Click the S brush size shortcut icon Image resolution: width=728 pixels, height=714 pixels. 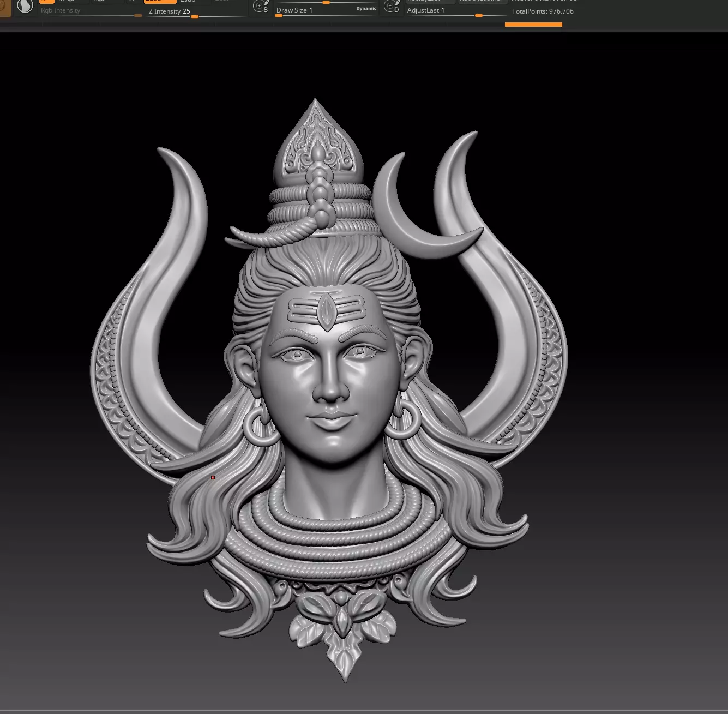(261, 7)
